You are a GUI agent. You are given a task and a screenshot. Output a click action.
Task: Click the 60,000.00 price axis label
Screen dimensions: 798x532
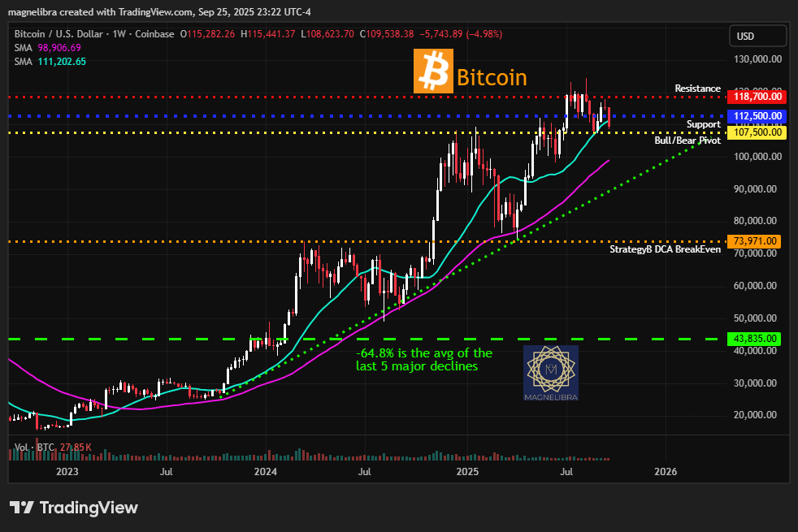point(755,286)
